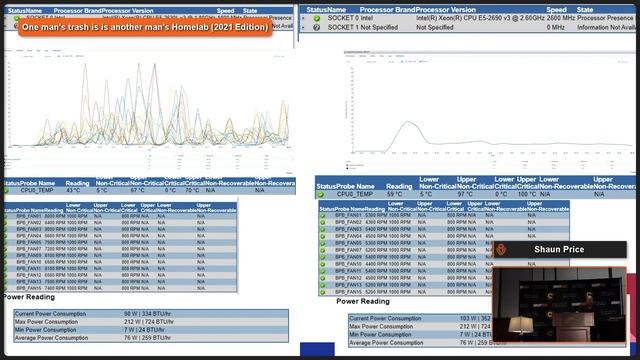Open the speaker camera thumbnail showing the podium
This screenshot has width=640, height=360.
click(x=559, y=304)
